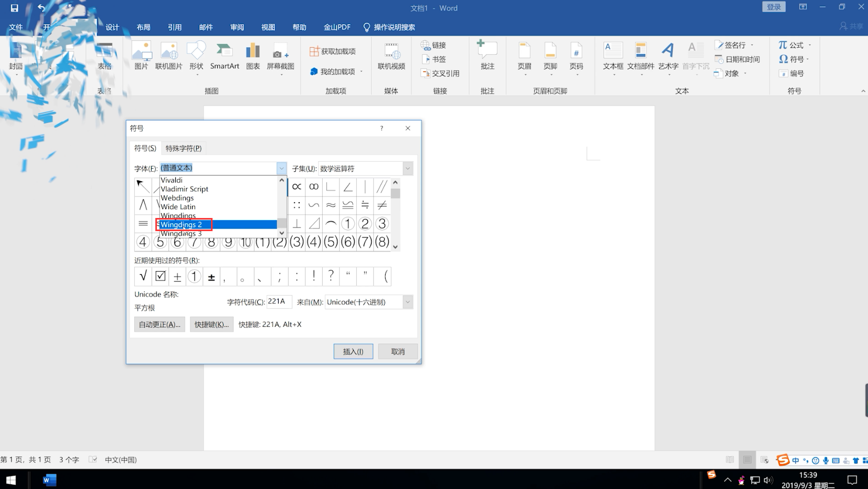Open the character code source dropdown
The height and width of the screenshot is (489, 868).
click(x=408, y=302)
